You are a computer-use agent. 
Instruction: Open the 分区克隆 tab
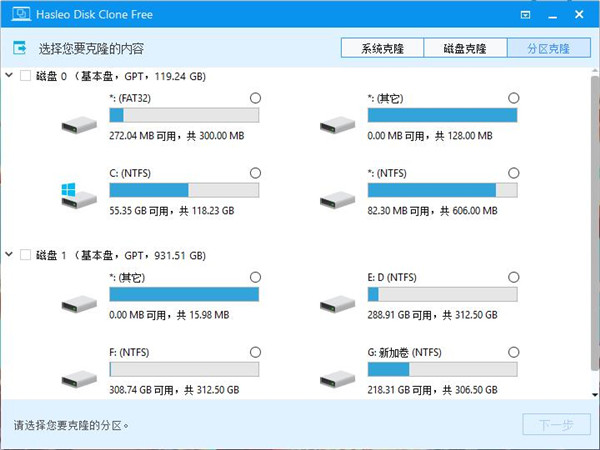click(548, 48)
